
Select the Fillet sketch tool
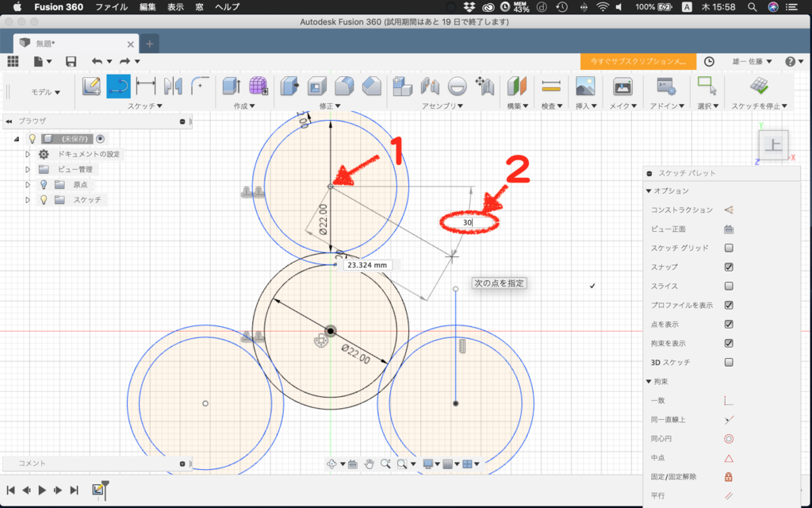[200, 86]
